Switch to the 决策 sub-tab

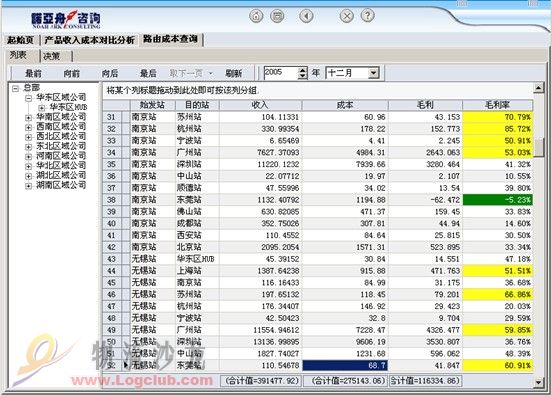point(53,56)
